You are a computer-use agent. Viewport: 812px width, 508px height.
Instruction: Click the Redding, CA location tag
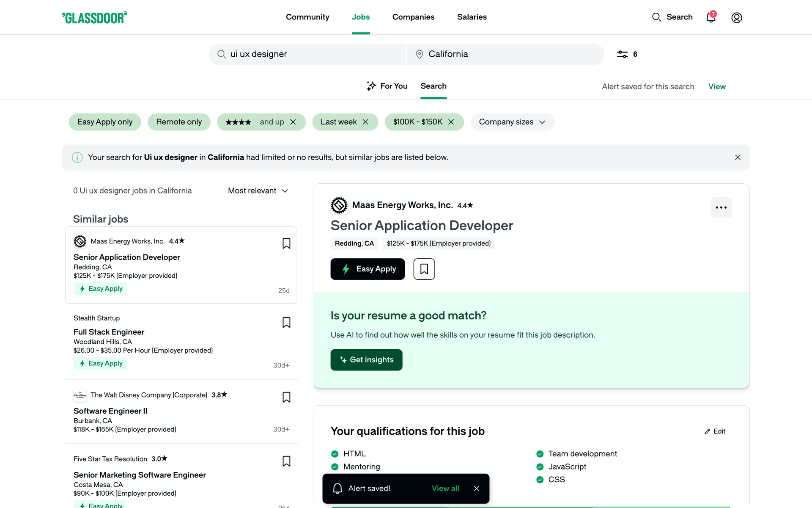[x=354, y=243]
